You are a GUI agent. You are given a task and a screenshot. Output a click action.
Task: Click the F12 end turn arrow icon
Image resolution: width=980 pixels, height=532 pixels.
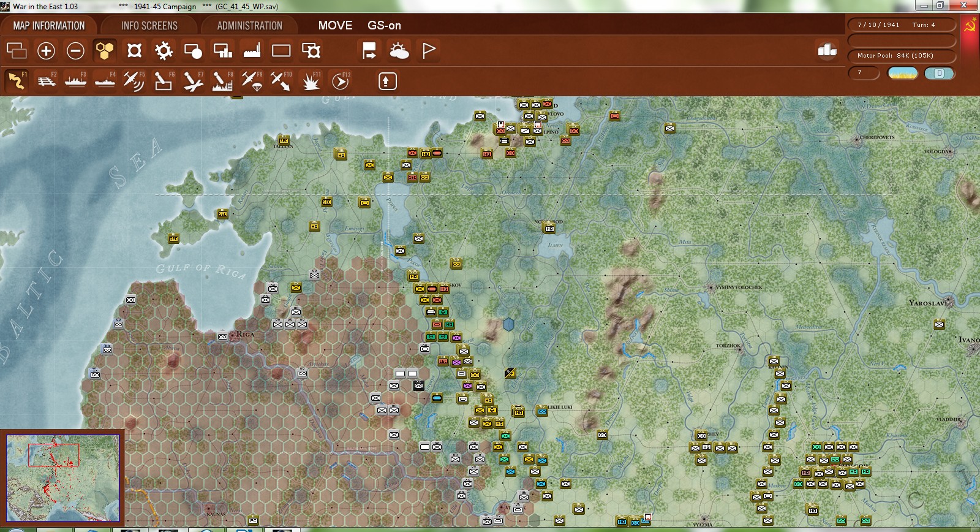(341, 81)
